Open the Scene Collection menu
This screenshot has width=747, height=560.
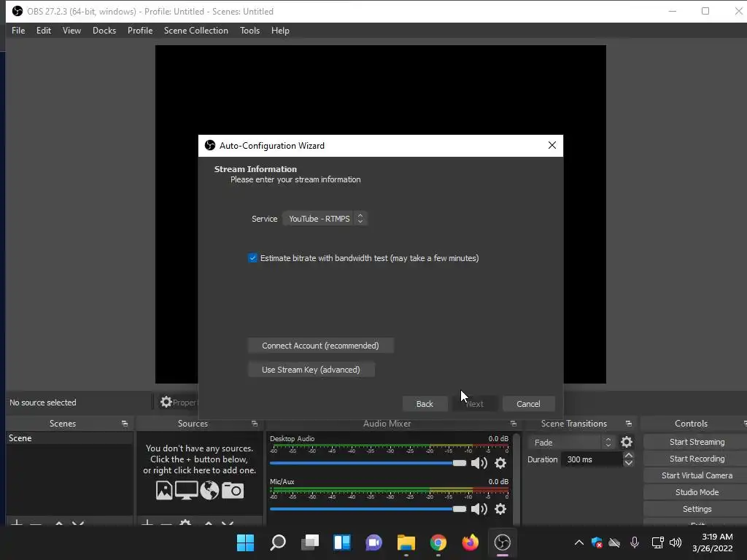coord(196,31)
